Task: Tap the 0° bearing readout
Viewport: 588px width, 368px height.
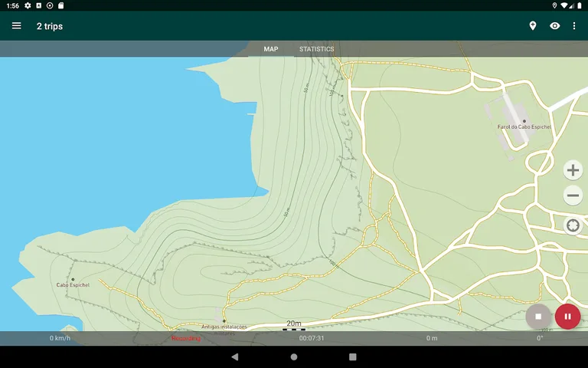Action: (x=540, y=338)
